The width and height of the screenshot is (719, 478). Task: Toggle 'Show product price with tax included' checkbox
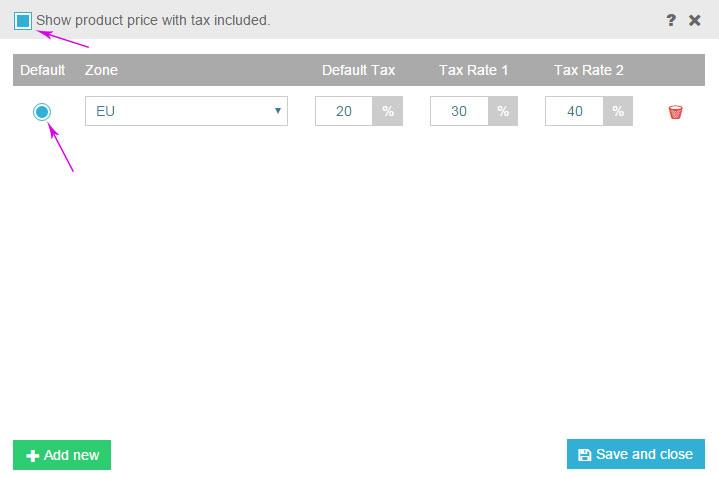[23, 20]
